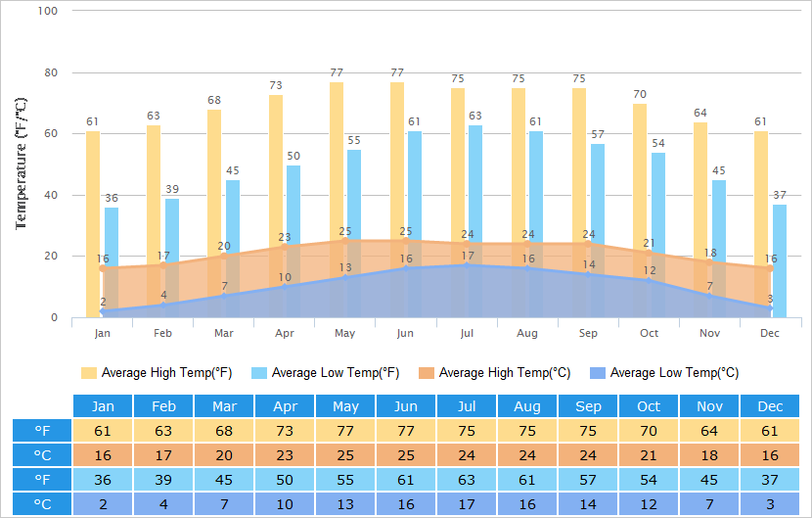Image resolution: width=812 pixels, height=518 pixels.
Task: Click the blue Average Low Temp(°C) legend swatch
Action: 598,373
